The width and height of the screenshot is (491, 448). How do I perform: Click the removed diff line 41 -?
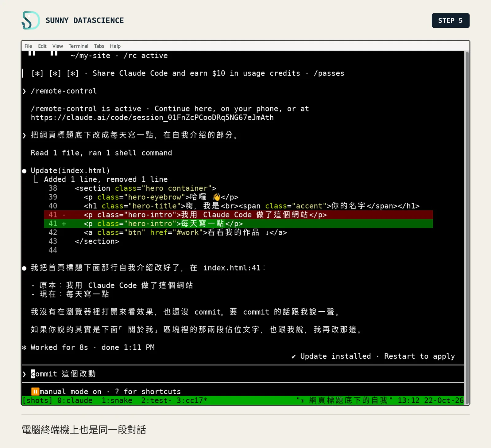[x=238, y=215]
